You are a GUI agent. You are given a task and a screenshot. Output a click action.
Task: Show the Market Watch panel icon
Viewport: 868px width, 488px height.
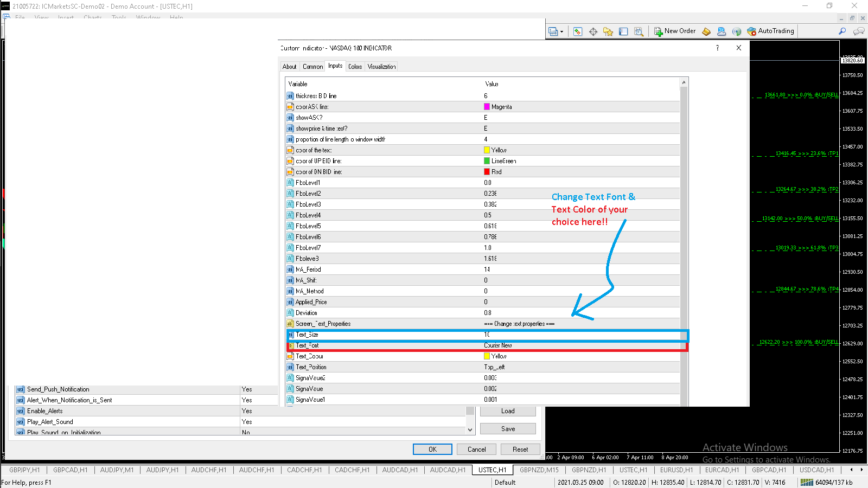coord(578,31)
